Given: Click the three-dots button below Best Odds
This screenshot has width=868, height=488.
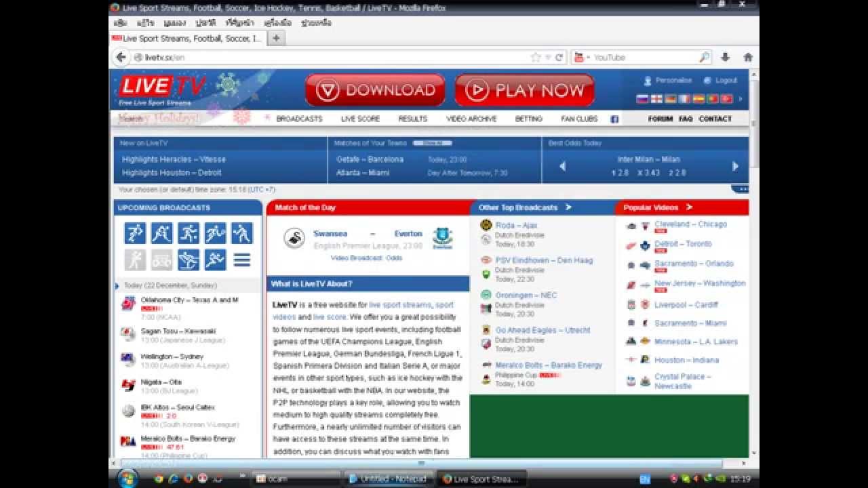Looking at the screenshot, I should 740,189.
